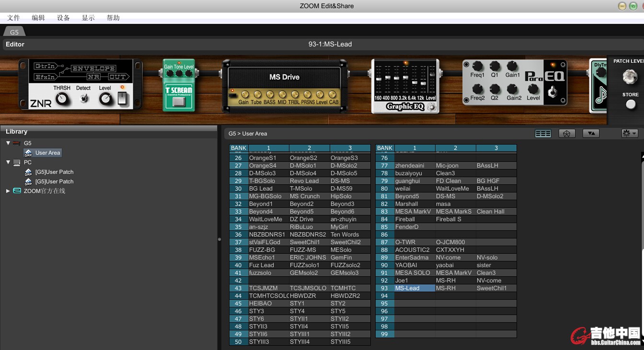
Task: Click the panel splitter handle dot
Action: pos(219,239)
